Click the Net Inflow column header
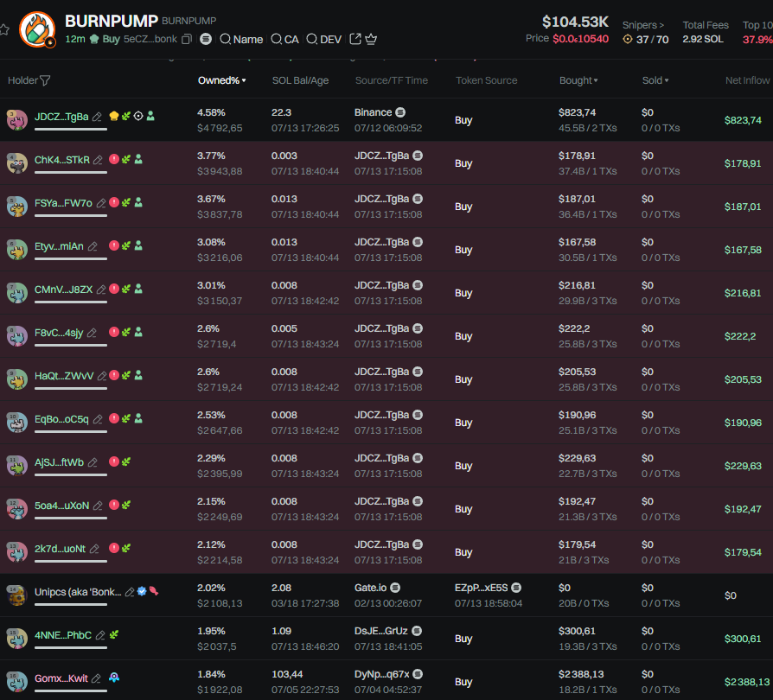The width and height of the screenshot is (773, 700). (x=747, y=80)
